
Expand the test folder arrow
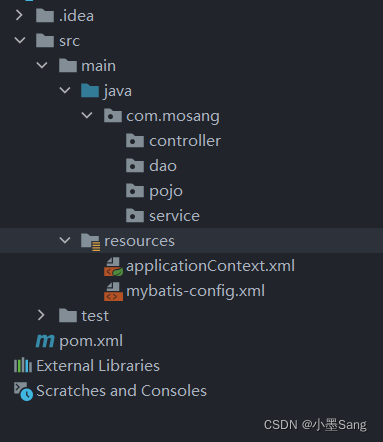(41, 315)
